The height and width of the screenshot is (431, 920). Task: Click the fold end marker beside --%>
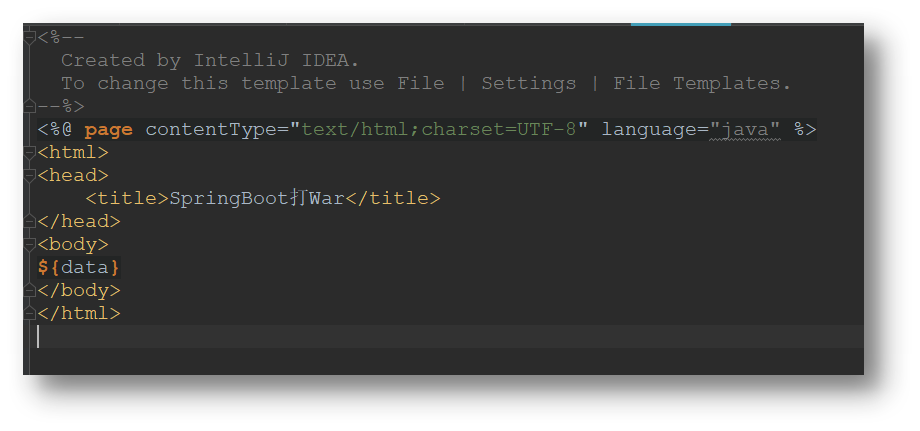[30, 106]
